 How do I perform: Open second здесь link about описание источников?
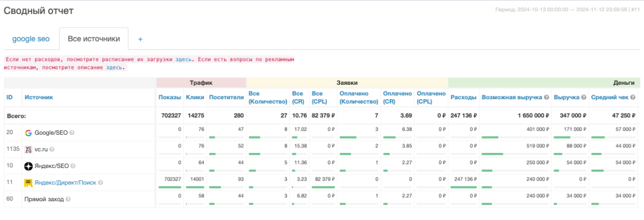[114, 68]
